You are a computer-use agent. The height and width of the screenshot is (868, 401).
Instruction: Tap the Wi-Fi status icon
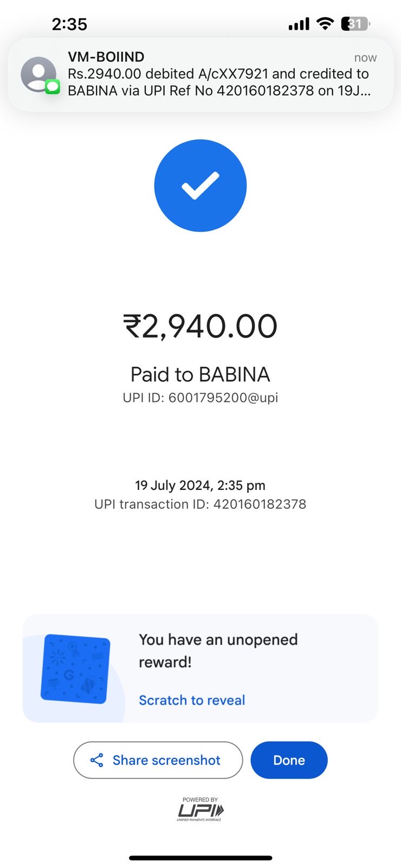pos(325,23)
